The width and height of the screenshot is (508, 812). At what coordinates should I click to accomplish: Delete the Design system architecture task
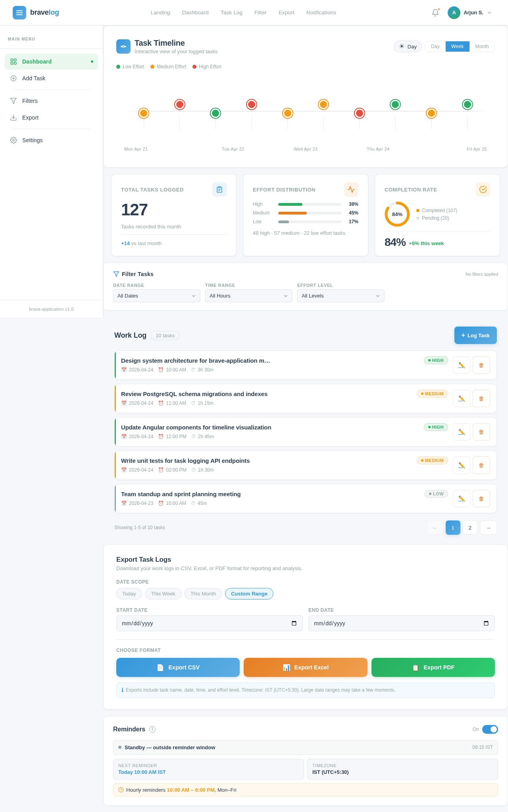click(481, 365)
